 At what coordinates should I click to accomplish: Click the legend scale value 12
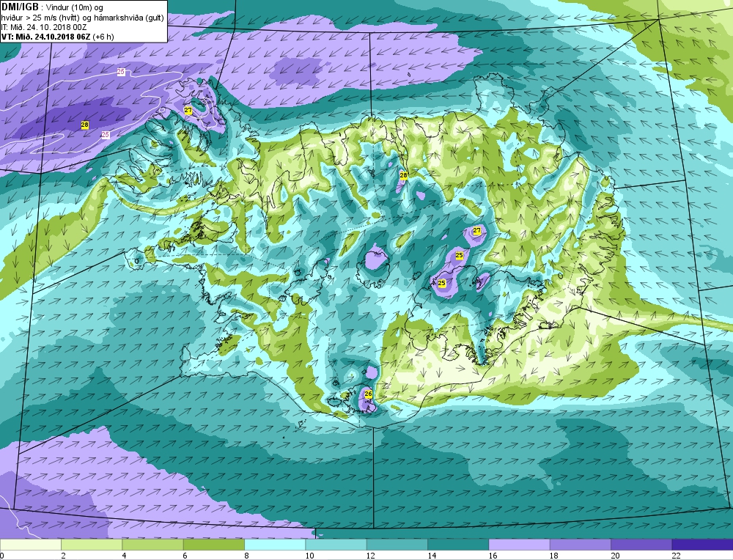(371, 556)
